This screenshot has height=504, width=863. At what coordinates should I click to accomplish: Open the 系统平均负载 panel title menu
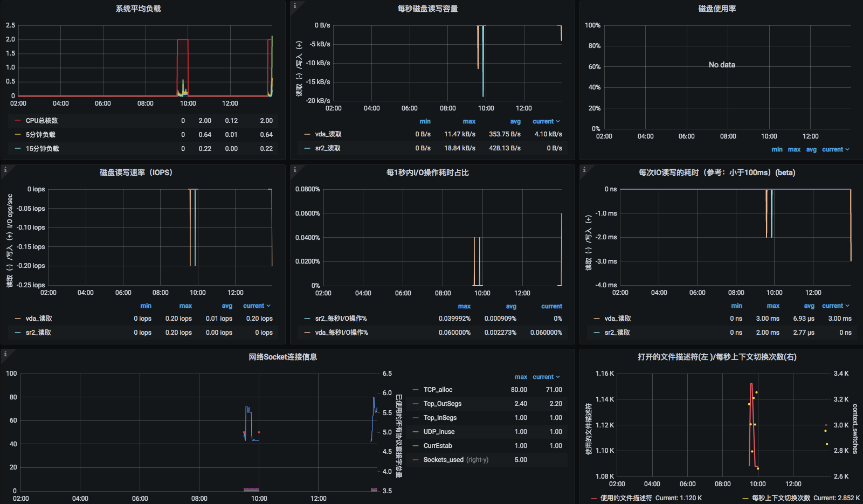(138, 9)
